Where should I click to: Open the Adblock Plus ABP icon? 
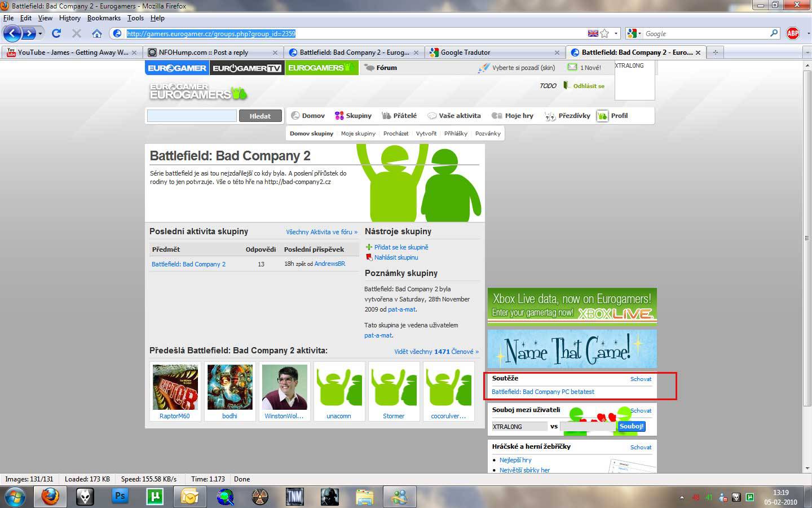point(793,33)
